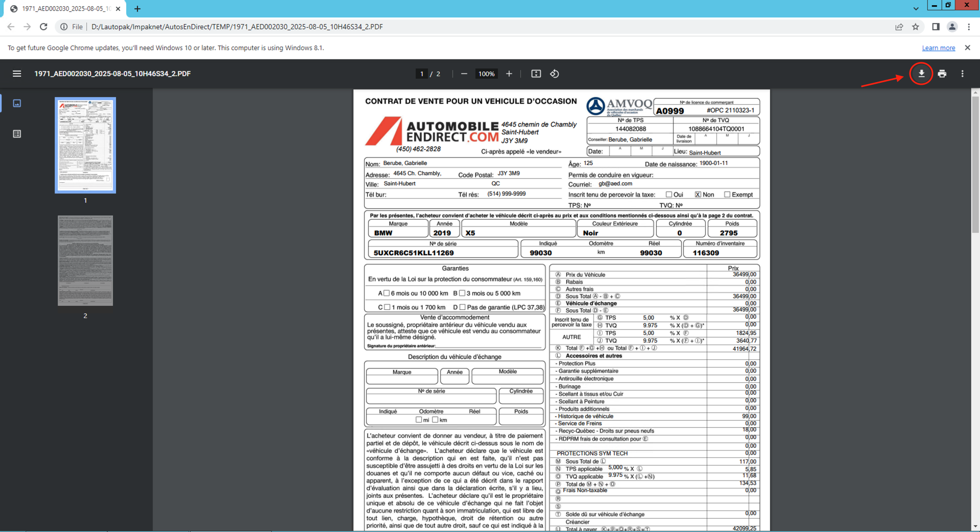Click the vehicle make BMW
The width and height of the screenshot is (980, 532).
384,233
